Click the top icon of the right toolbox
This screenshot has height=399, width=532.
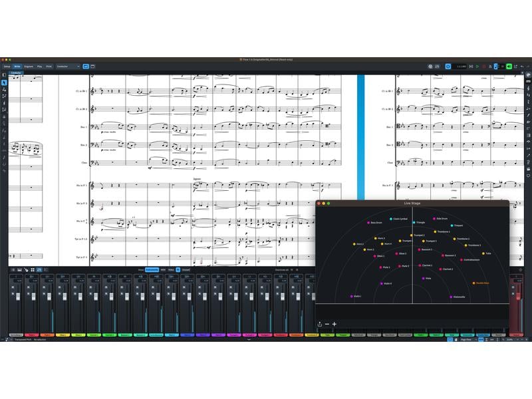(x=528, y=75)
